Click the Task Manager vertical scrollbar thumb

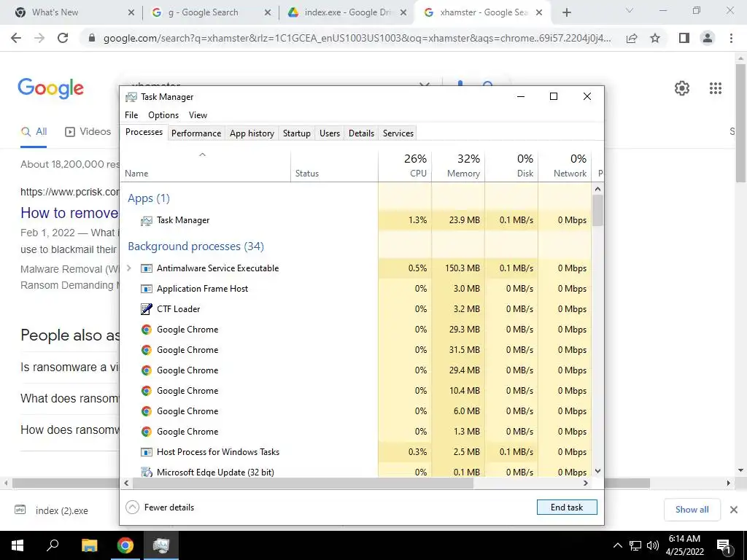coord(598,211)
